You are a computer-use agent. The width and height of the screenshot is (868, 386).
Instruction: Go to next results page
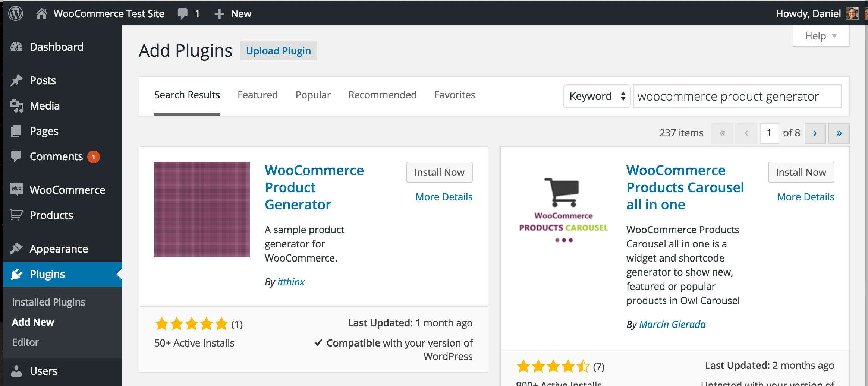815,133
